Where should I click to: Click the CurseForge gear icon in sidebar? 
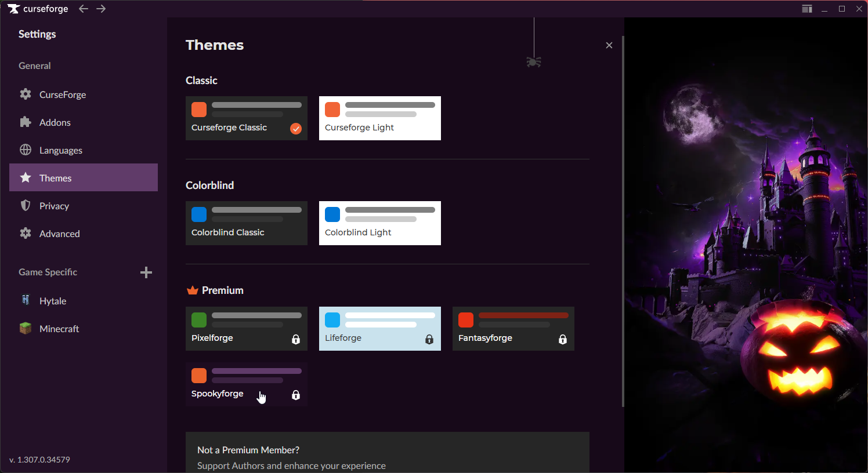click(26, 94)
